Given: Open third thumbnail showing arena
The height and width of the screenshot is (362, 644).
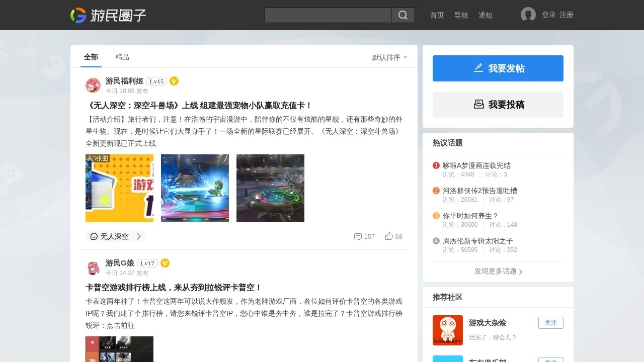Looking at the screenshot, I should (270, 188).
